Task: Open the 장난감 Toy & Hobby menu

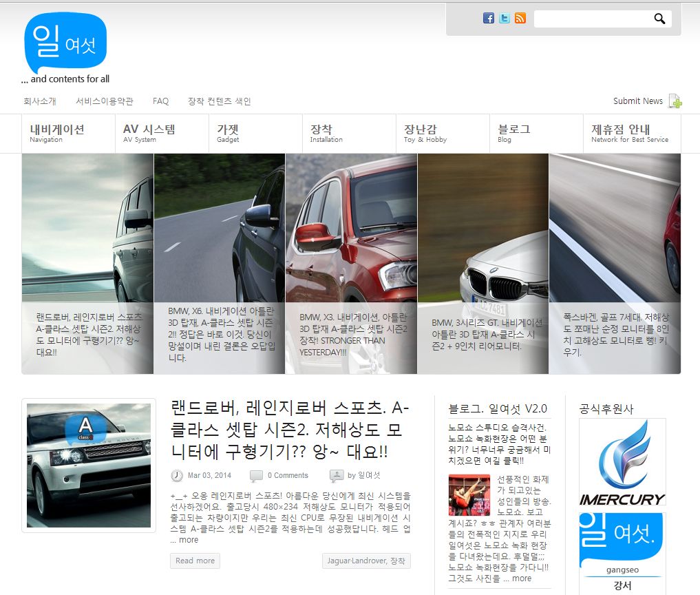Action: point(443,134)
